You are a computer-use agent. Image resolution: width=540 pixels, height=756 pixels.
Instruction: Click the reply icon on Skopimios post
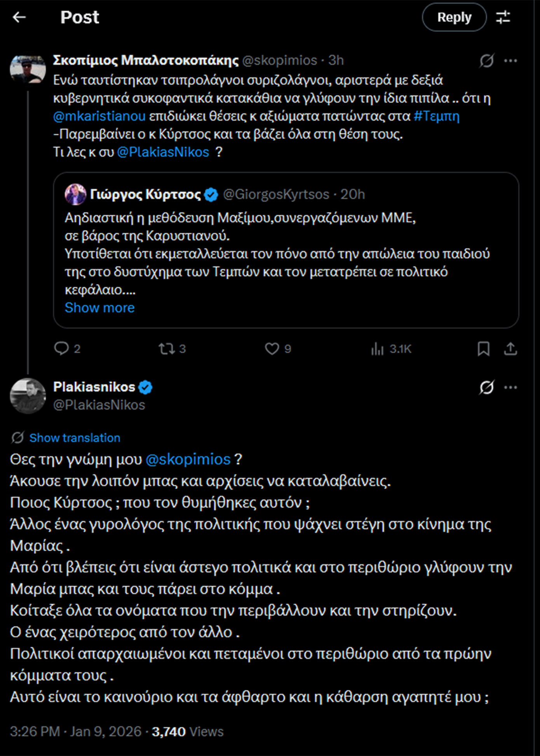point(61,348)
